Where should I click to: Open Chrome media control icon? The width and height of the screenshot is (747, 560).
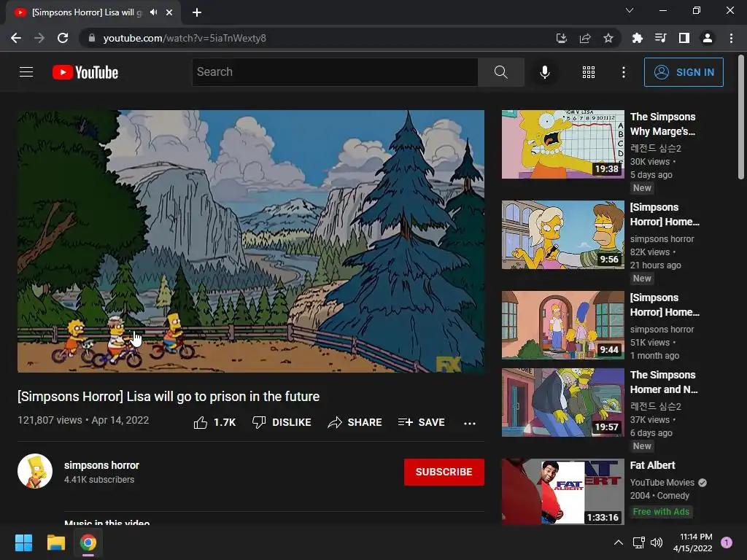point(660,38)
